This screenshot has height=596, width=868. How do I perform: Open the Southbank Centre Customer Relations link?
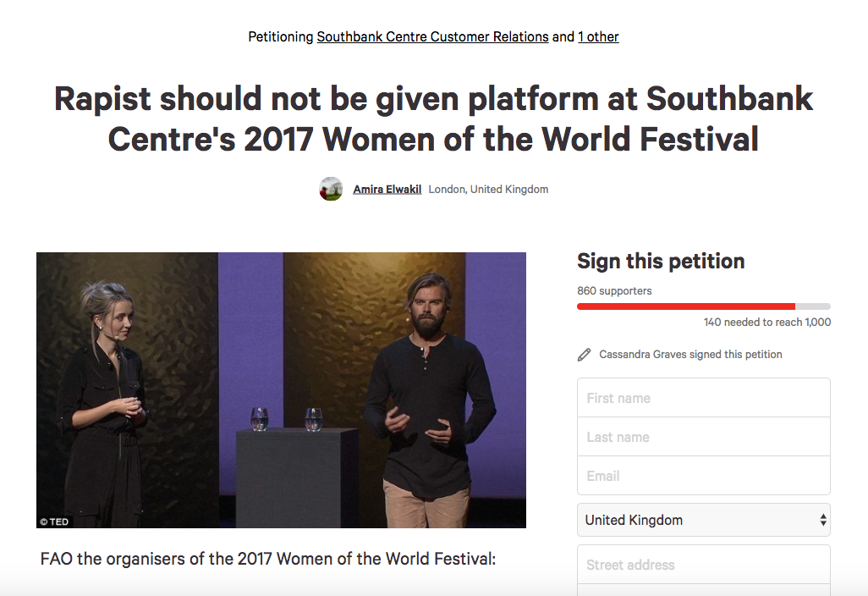point(432,36)
